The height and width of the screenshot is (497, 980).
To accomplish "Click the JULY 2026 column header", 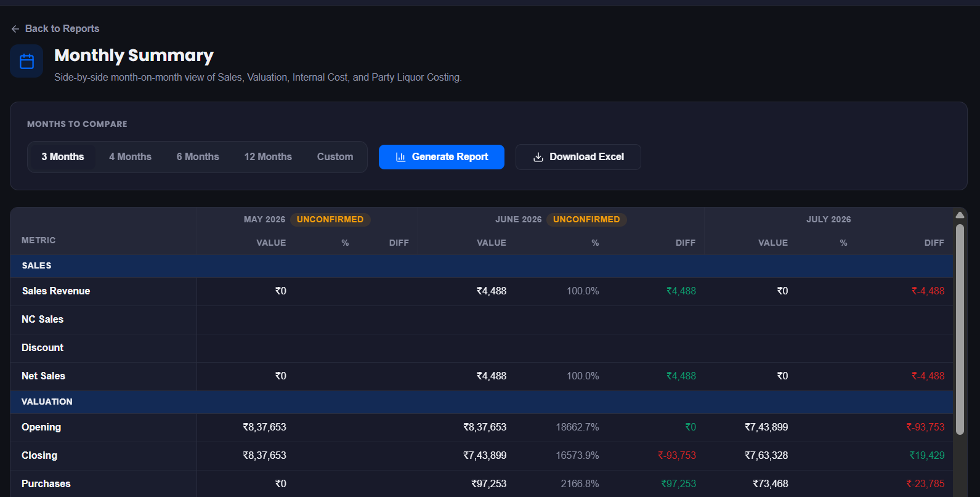I will (828, 219).
